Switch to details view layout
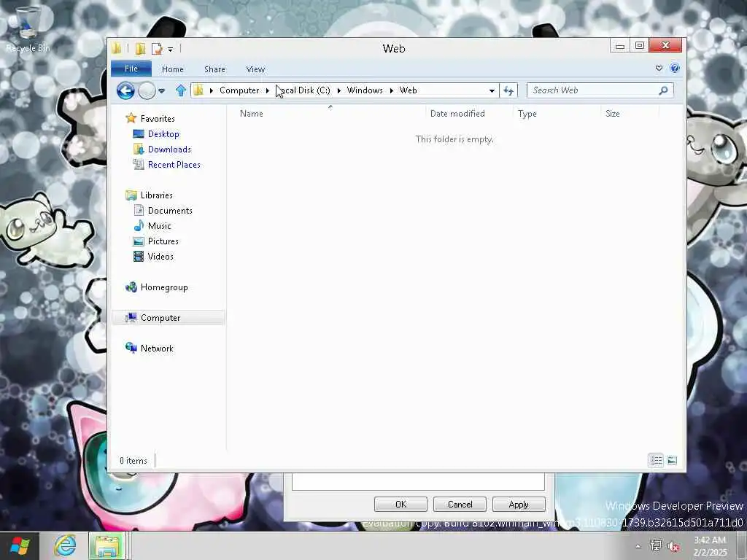The image size is (747, 560). click(x=656, y=461)
